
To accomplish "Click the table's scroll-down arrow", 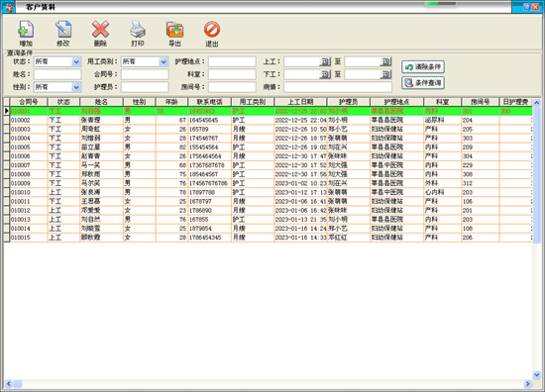I will (x=537, y=374).
